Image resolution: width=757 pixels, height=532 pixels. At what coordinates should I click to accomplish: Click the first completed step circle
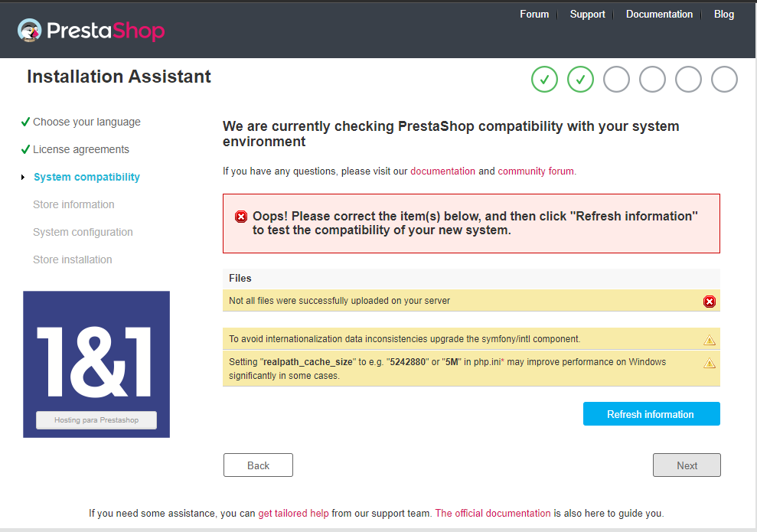[x=545, y=79]
